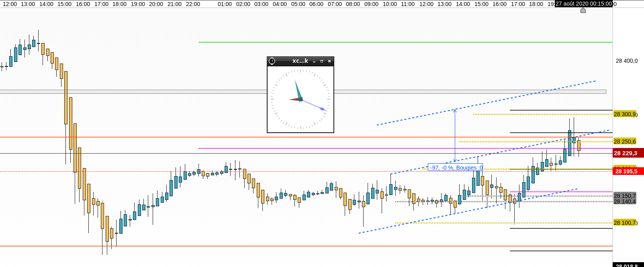Click the gray 28 140,4 level label
644x267 pixels.
click(x=625, y=201)
